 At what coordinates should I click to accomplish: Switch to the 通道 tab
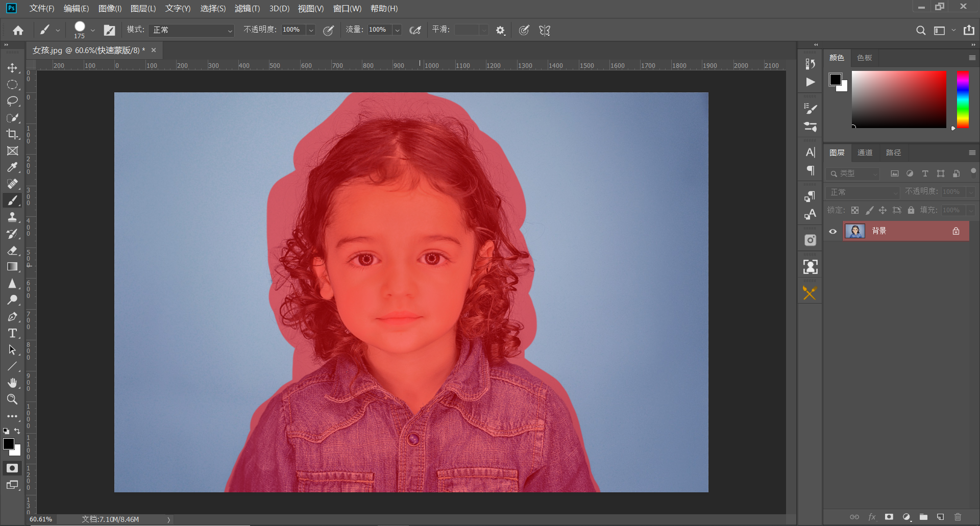[x=865, y=153]
